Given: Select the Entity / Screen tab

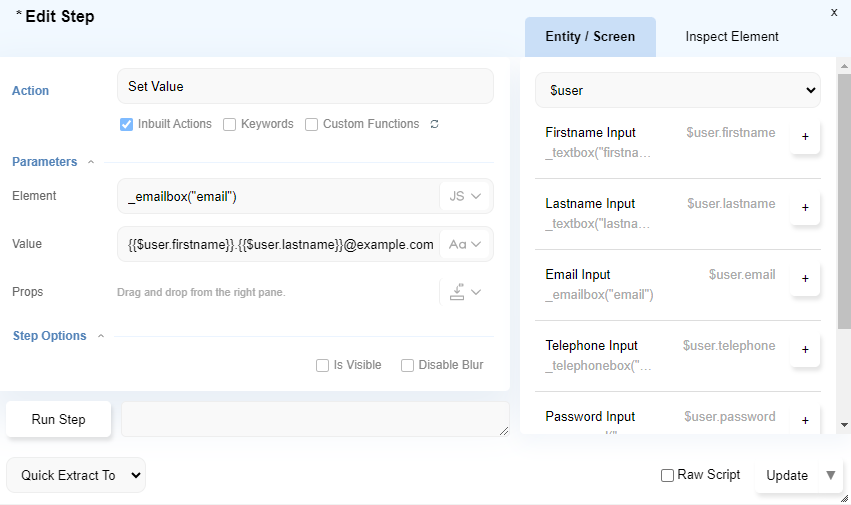Looking at the screenshot, I should coord(590,37).
